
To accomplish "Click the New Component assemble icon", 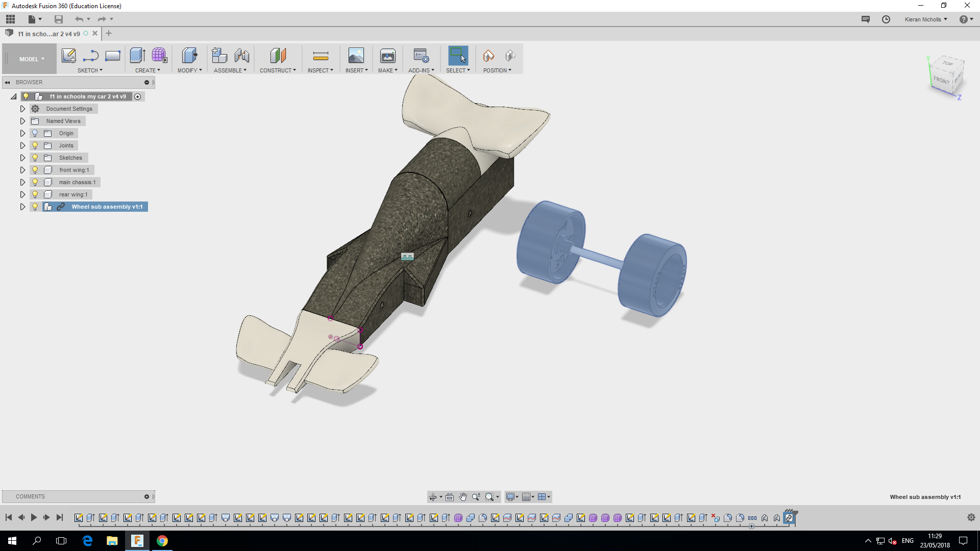I will (x=219, y=56).
